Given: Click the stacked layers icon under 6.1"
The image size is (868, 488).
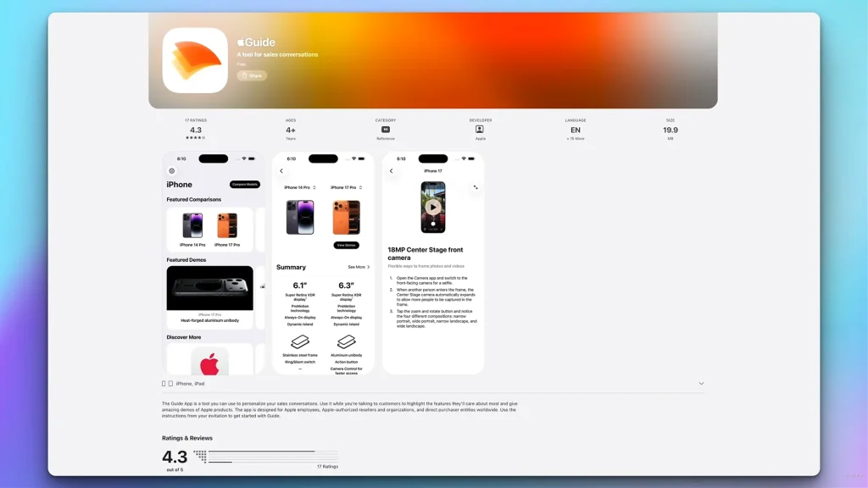Looking at the screenshot, I should 299,341.
